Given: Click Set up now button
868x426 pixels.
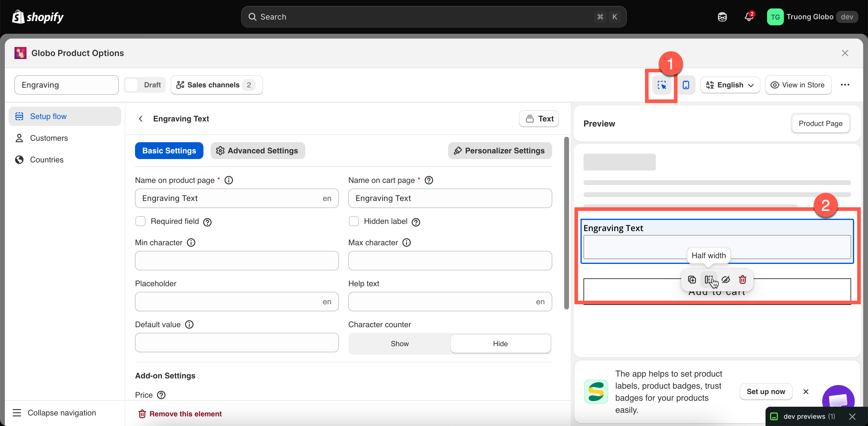Looking at the screenshot, I should [x=766, y=391].
